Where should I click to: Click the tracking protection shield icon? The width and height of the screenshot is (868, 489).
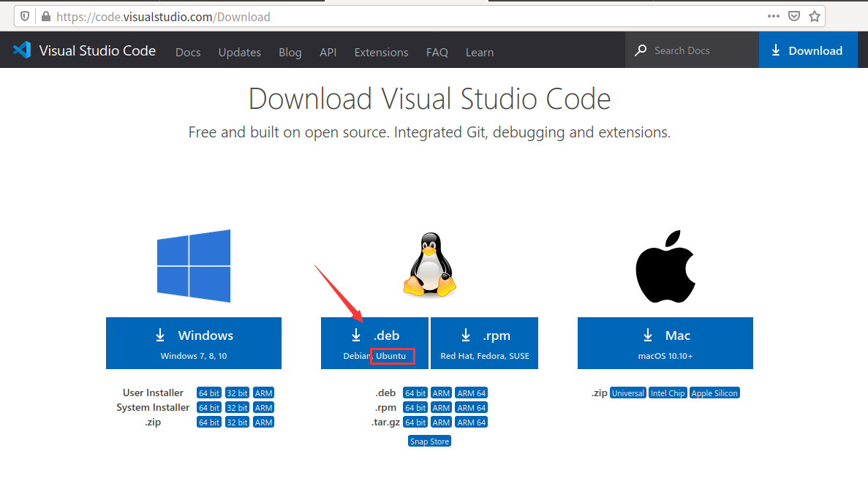(x=25, y=17)
